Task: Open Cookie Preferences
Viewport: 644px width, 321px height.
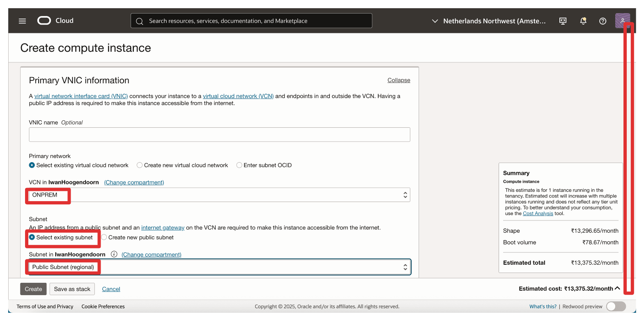Action: point(103,306)
